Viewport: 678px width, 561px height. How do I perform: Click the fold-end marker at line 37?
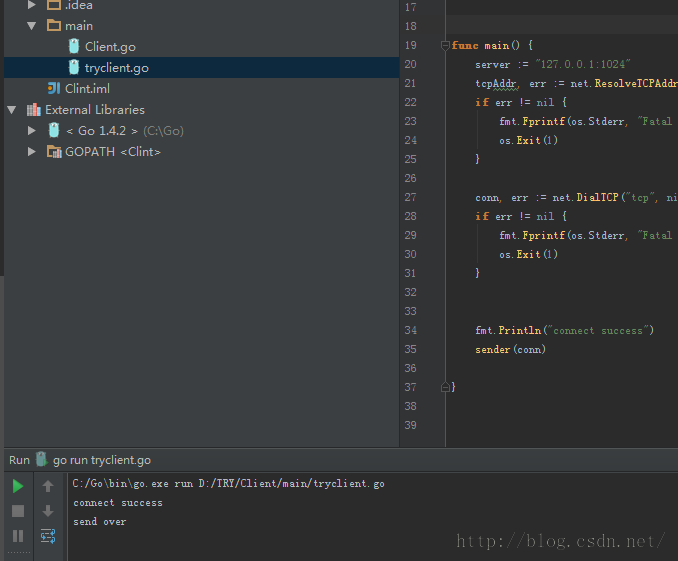445,387
